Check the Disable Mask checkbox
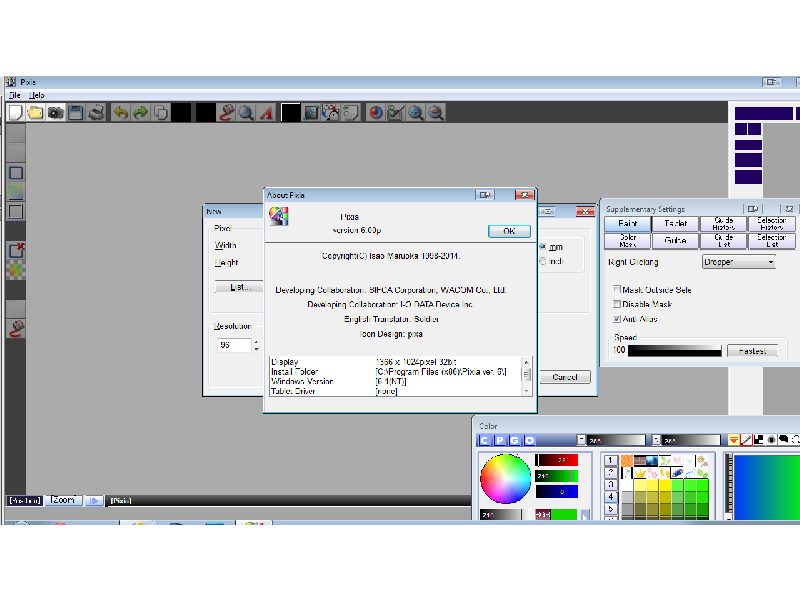Screen dimensions: 800x600 [x=617, y=304]
